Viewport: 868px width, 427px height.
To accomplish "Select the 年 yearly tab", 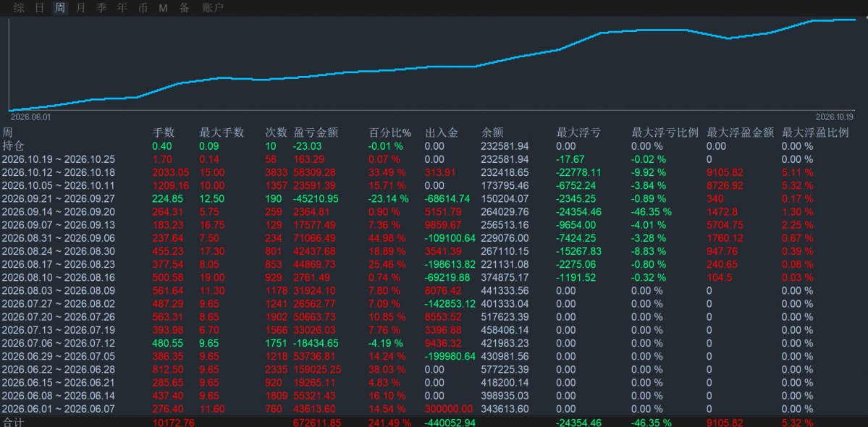I will coord(122,8).
